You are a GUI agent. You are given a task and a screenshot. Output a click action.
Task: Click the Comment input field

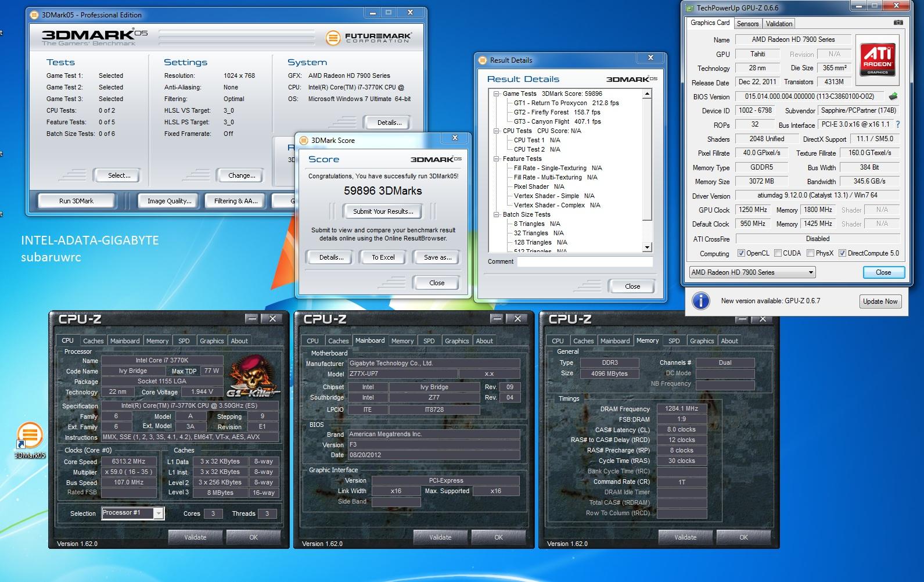pos(585,261)
